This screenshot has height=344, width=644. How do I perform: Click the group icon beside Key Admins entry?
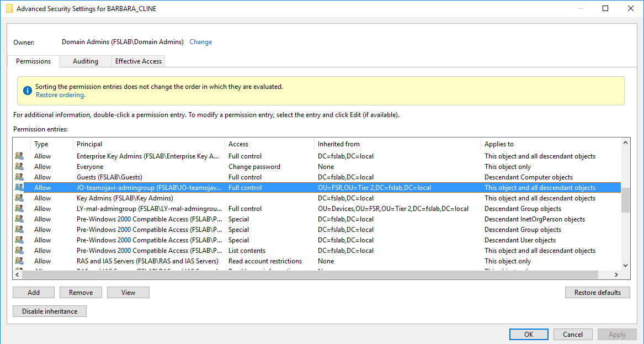click(x=18, y=198)
